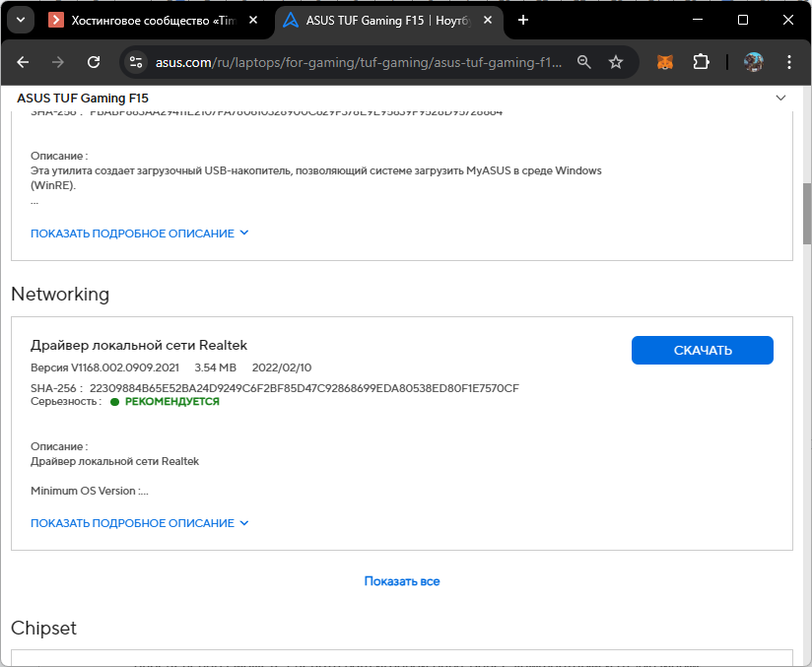Reload the ASUS page
Image resolution: width=812 pixels, height=667 pixels.
tap(94, 62)
